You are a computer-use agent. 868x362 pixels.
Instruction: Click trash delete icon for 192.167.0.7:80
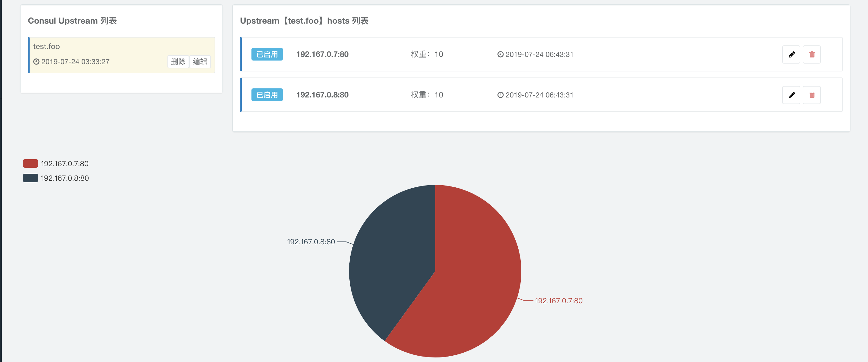[x=812, y=54]
